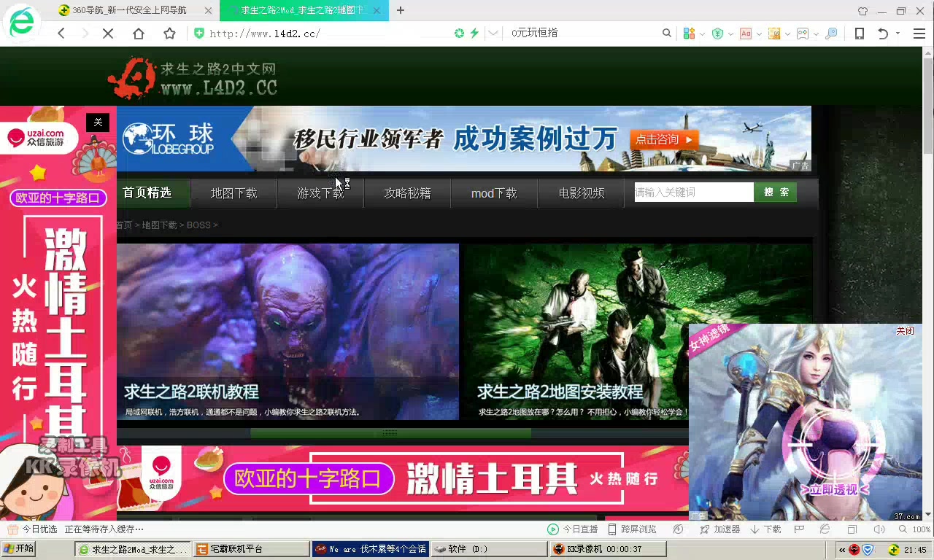Screen dimensions: 934x560
Task: Go back with the browser back arrow
Action: [x=61, y=34]
